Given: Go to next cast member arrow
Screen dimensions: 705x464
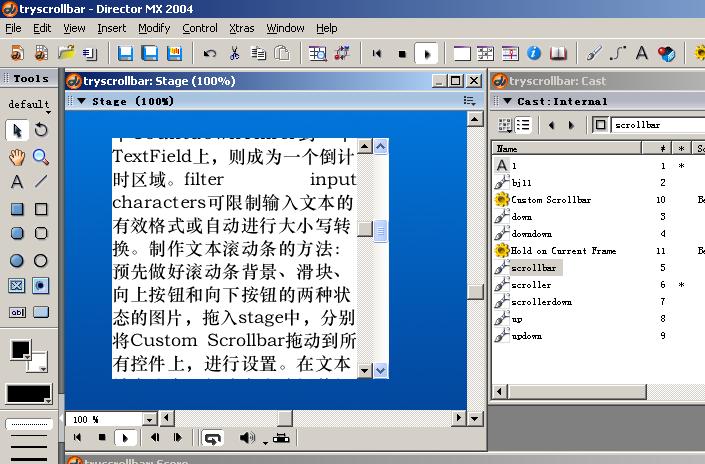Looking at the screenshot, I should (571, 125).
